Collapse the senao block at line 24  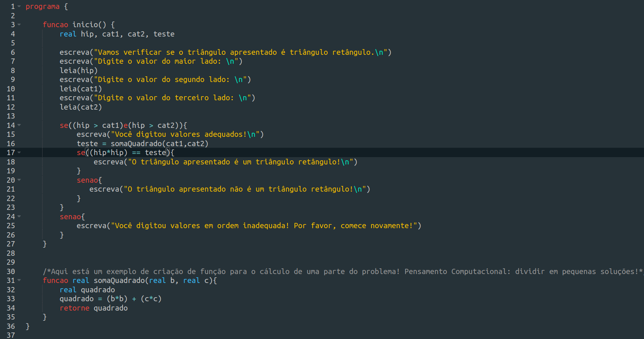[x=19, y=217]
